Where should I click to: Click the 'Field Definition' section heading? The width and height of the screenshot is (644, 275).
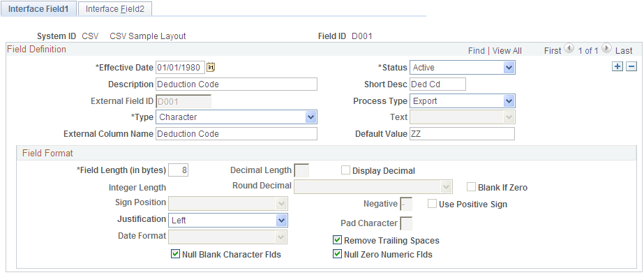36,49
